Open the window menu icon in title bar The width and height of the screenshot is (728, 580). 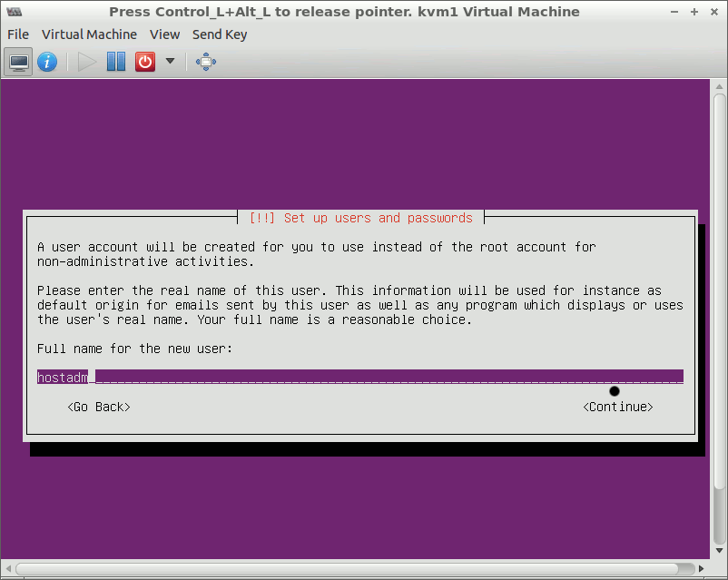14,12
